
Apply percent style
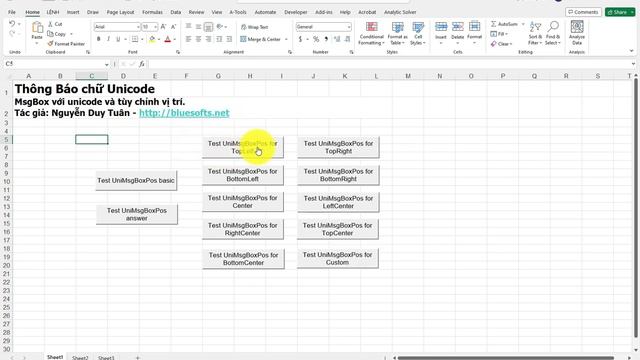pyautogui.click(x=316, y=39)
